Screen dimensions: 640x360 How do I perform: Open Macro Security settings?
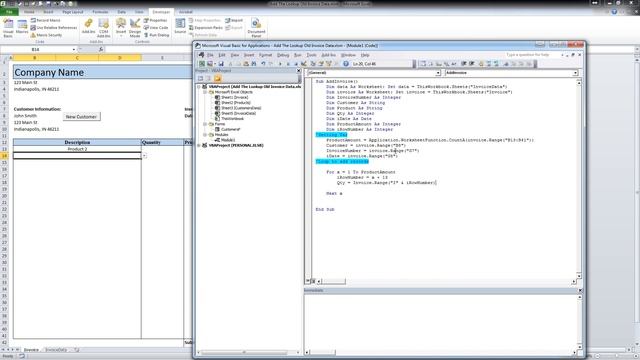46,35
